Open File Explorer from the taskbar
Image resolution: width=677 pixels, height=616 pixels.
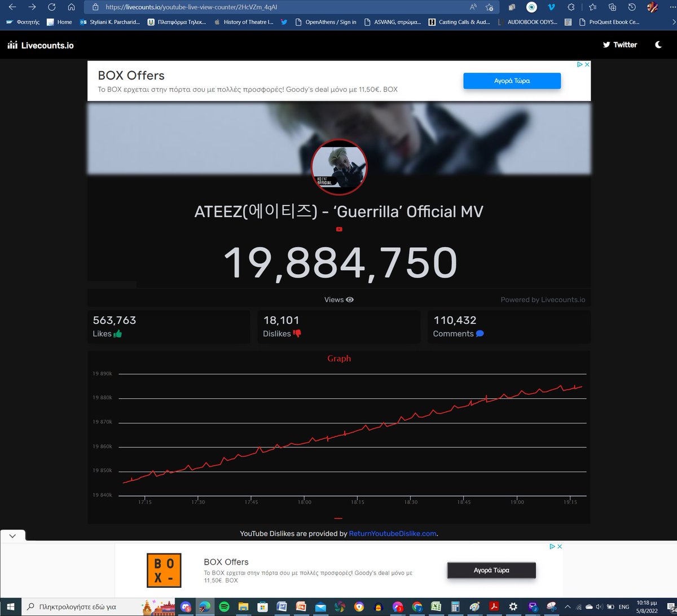point(243,607)
